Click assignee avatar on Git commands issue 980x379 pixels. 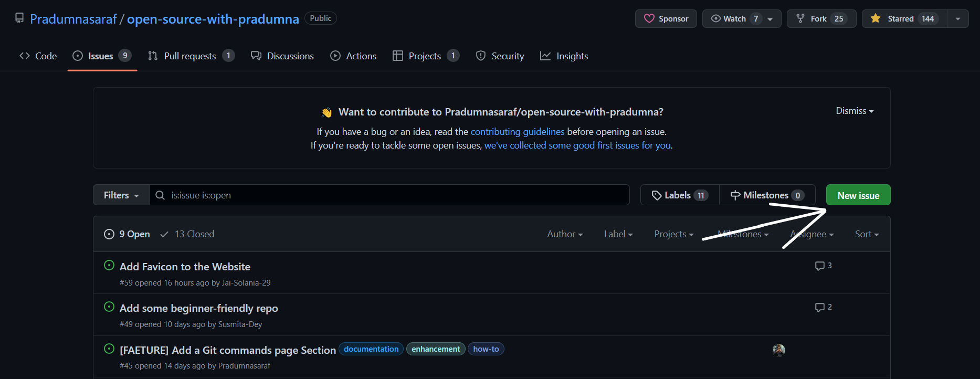point(779,350)
